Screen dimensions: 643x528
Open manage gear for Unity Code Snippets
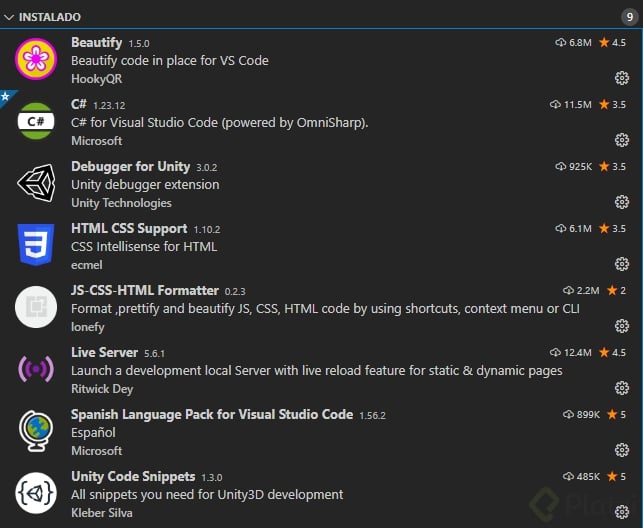point(622,512)
